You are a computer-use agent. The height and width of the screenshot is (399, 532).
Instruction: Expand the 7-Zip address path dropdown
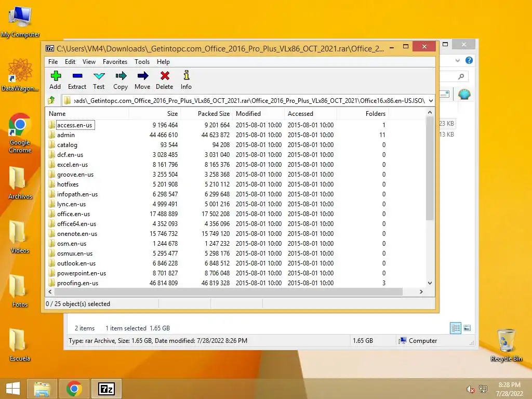click(431, 101)
